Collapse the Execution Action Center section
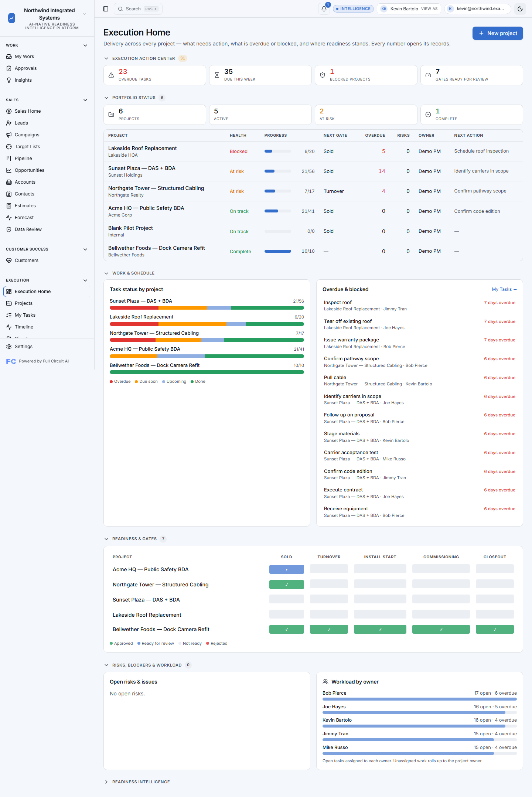This screenshot has height=797, width=532. (106, 58)
